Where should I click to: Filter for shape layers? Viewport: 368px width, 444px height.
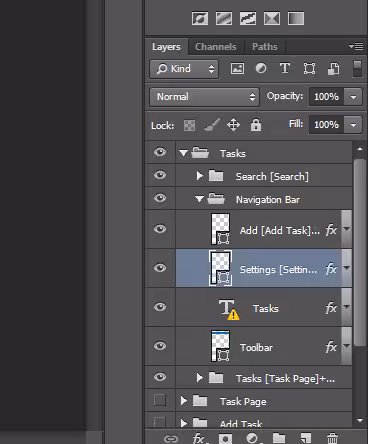pyautogui.click(x=309, y=69)
